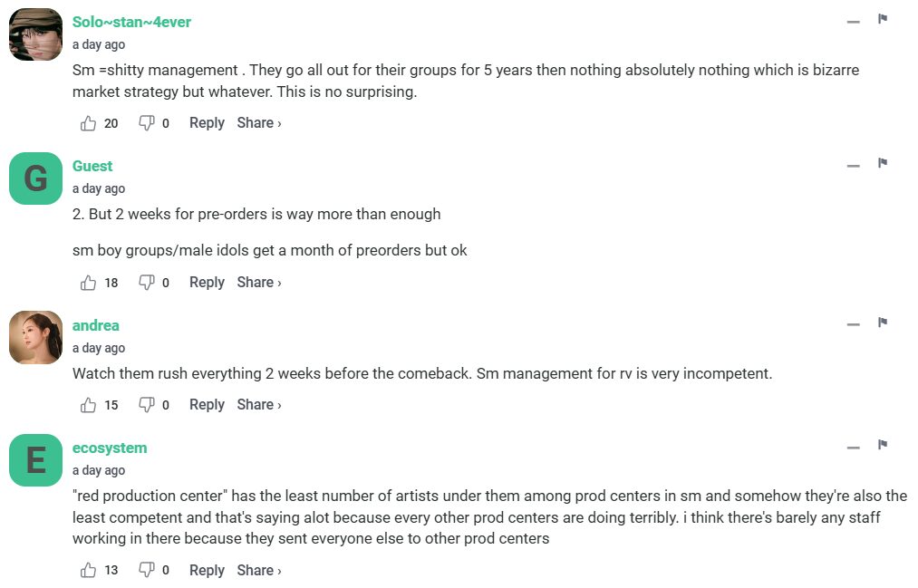Upvote the Solo~stan~4ever comment
This screenshot has height=588, width=918.
tap(89, 123)
